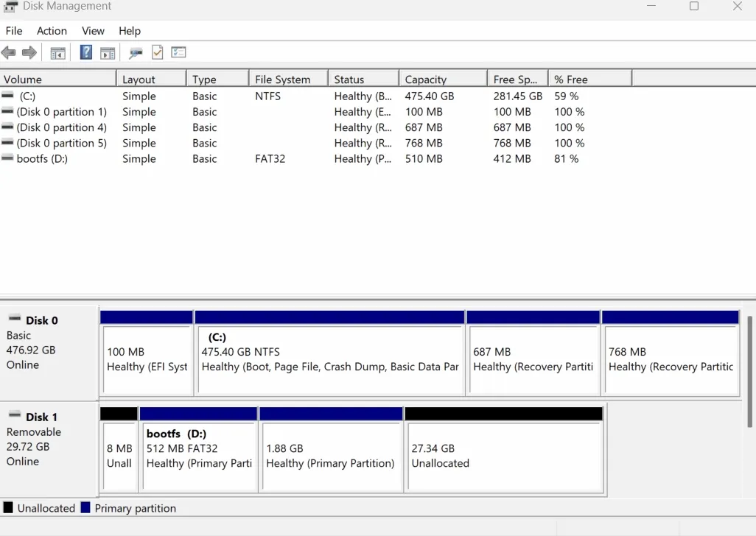Click the Back arrow toolbar icon
This screenshot has height=536, width=756.
click(8, 52)
